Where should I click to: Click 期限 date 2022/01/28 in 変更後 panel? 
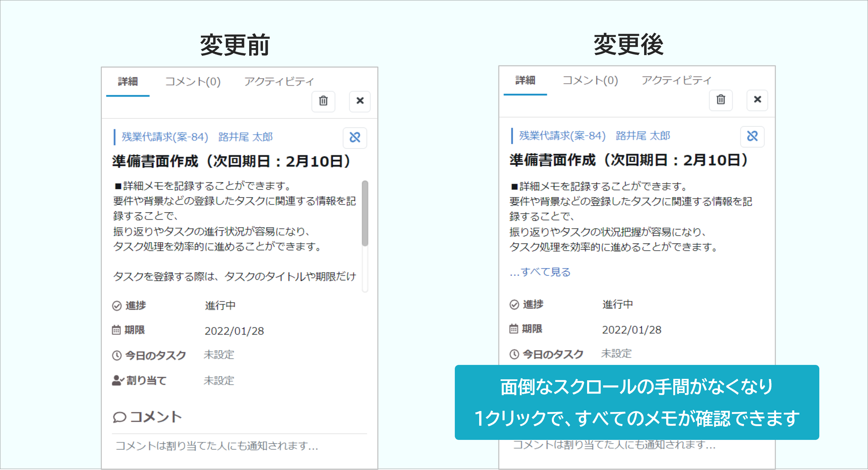[x=631, y=330]
